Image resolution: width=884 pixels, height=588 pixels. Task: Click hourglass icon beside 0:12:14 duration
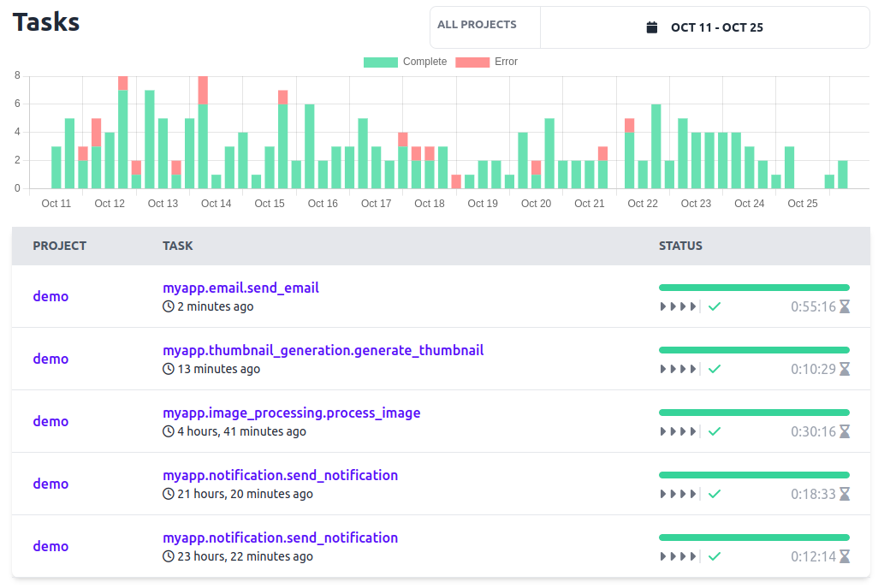[844, 556]
